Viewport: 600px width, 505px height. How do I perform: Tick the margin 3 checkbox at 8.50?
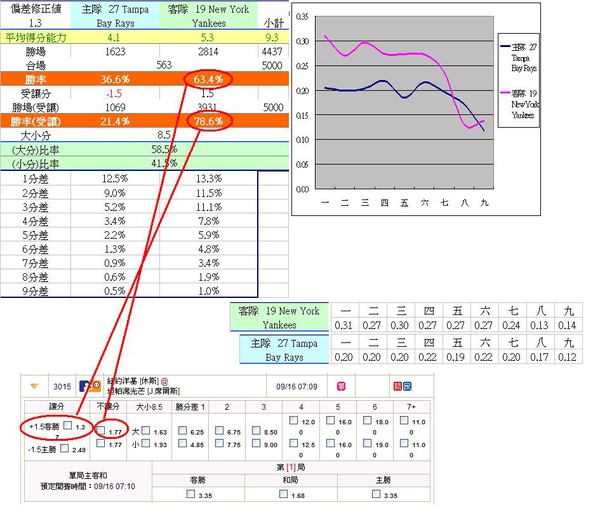256,431
